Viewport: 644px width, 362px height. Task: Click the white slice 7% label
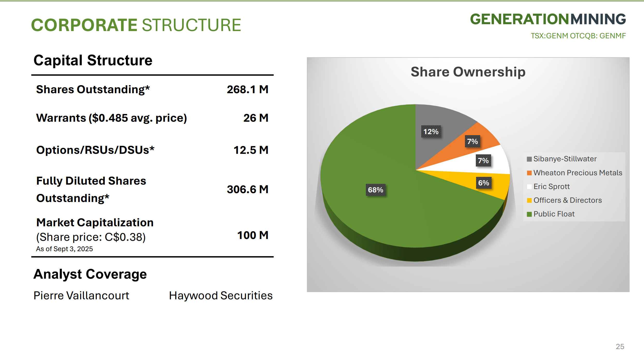tap(483, 161)
